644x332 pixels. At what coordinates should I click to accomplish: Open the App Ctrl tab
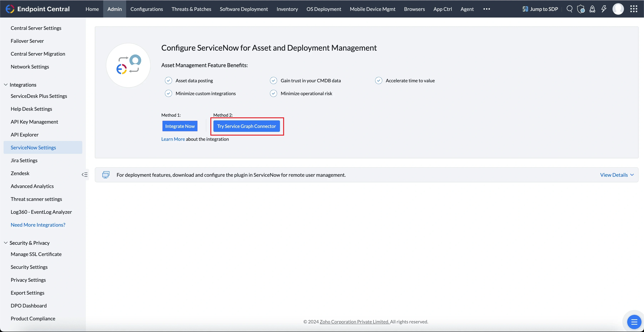443,9
